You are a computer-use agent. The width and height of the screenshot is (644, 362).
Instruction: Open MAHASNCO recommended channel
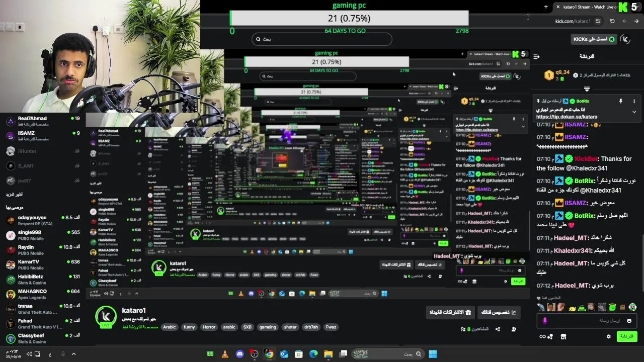(43, 294)
